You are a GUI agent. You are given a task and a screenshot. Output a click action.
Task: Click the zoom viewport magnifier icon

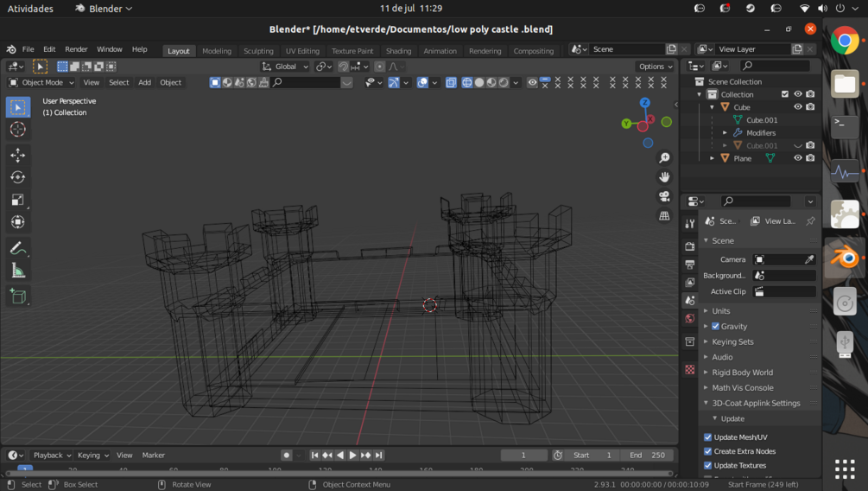click(664, 158)
